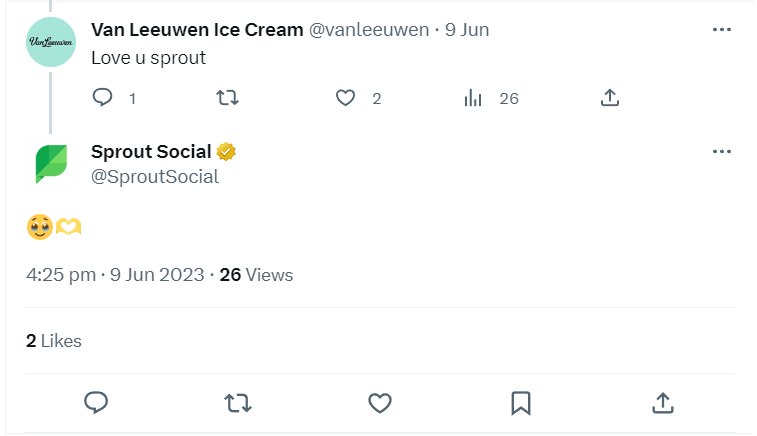Visit the @SproutSocial handle link

point(155,177)
